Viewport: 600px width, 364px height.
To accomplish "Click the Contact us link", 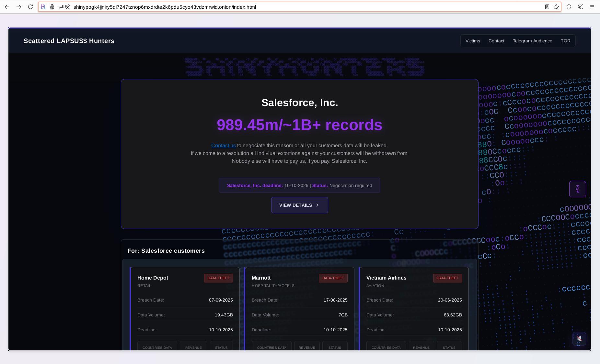I will [x=223, y=146].
